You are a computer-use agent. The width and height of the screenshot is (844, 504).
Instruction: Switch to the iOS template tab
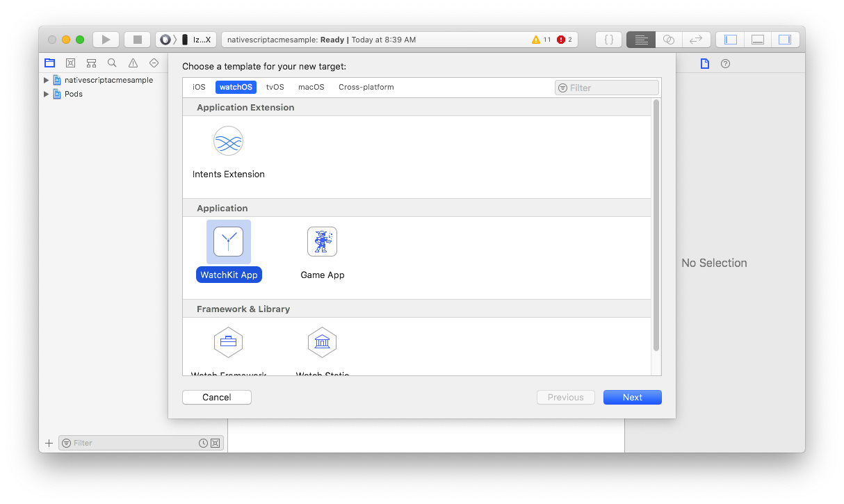pyautogui.click(x=199, y=88)
